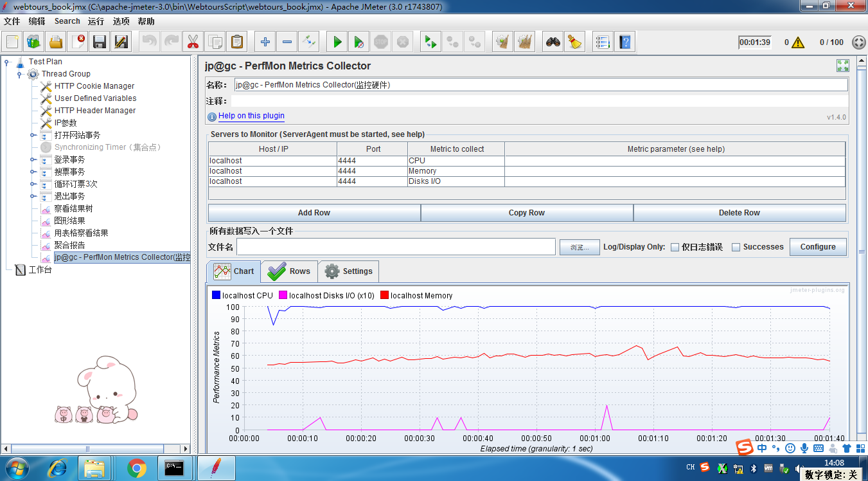This screenshot has width=868, height=481.
Task: Create a new test plan with New icon
Action: (x=12, y=42)
